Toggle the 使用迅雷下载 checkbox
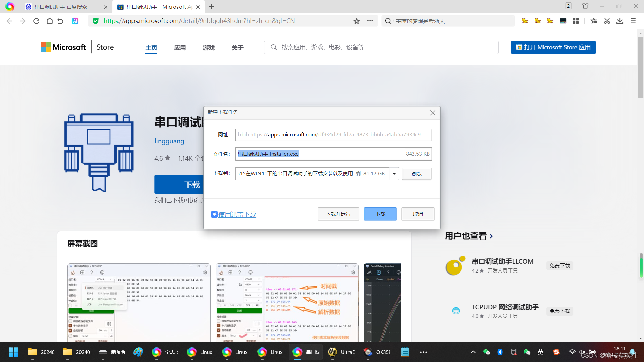644x362 pixels. tap(214, 214)
